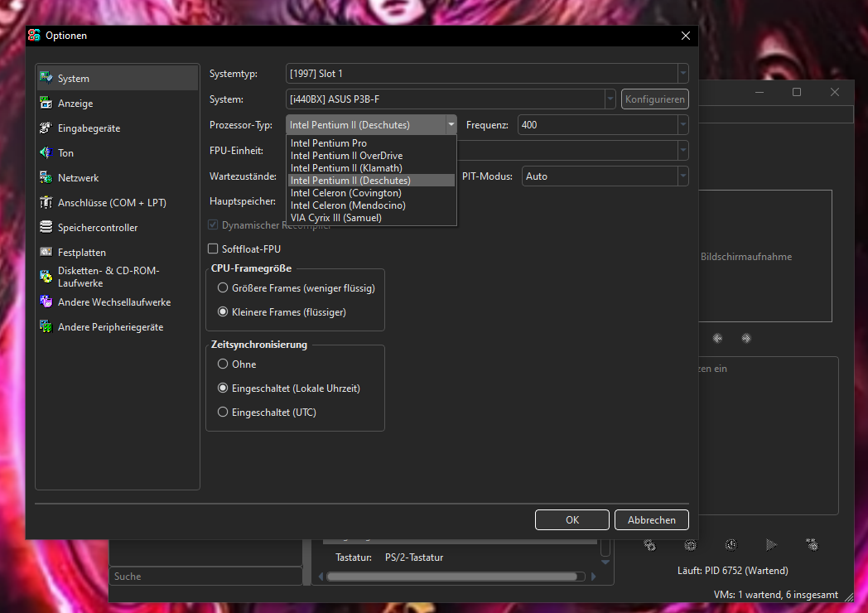Enable the Softfloat-FPU checkbox

coord(214,249)
